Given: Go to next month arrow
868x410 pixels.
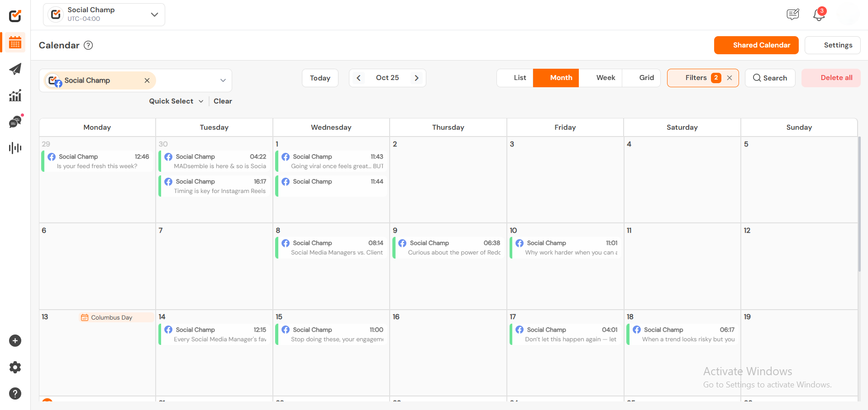Looking at the screenshot, I should click(x=416, y=78).
